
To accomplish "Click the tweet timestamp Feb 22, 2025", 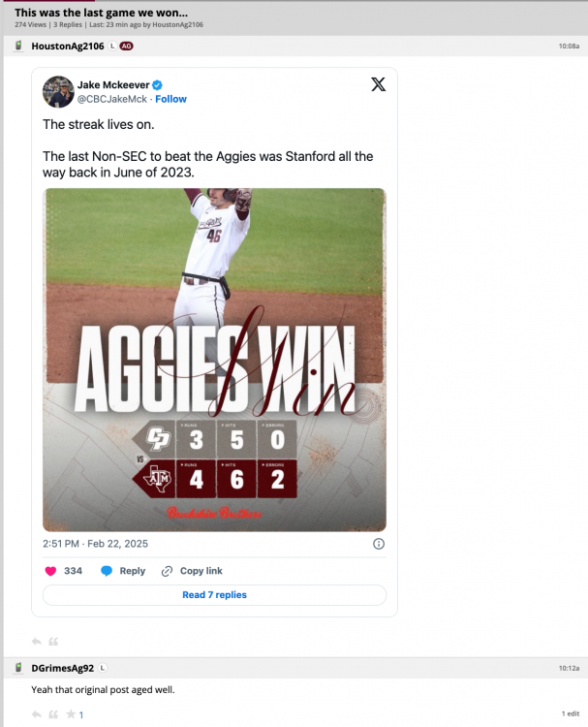I will (91, 544).
